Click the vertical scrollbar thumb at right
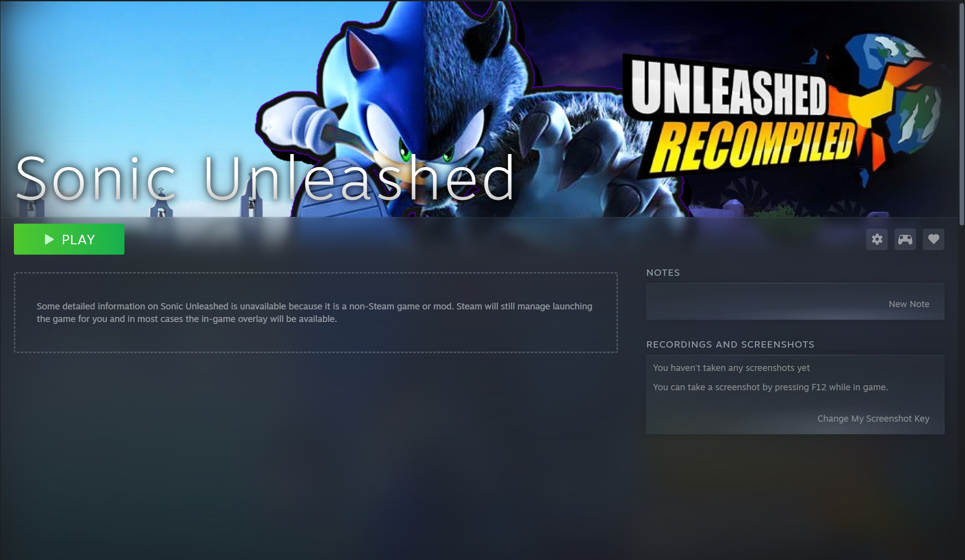Screen dimensions: 965x560 962,113
